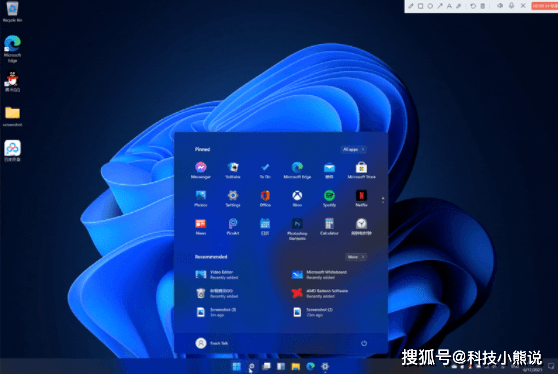Click undo in the recorder toolbar
This screenshot has height=376, width=558.
[x=473, y=6]
